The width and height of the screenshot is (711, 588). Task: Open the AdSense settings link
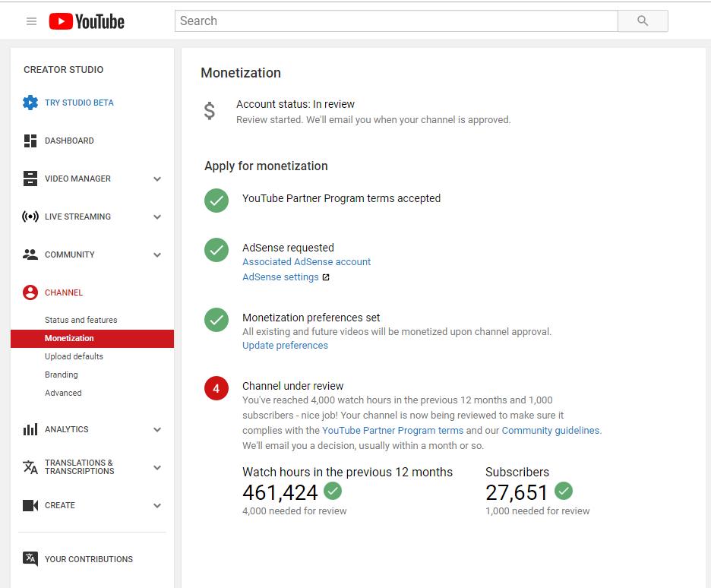(281, 277)
